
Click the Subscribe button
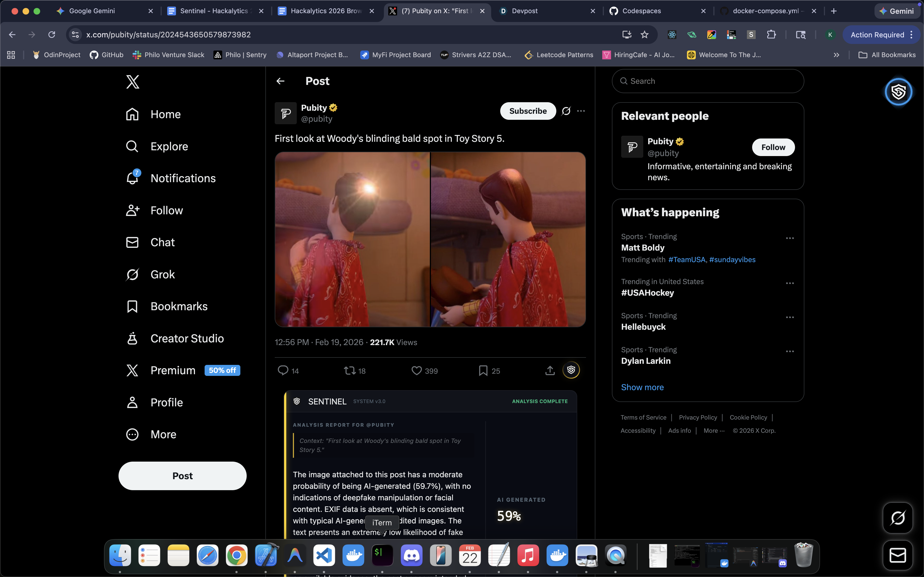tap(528, 111)
